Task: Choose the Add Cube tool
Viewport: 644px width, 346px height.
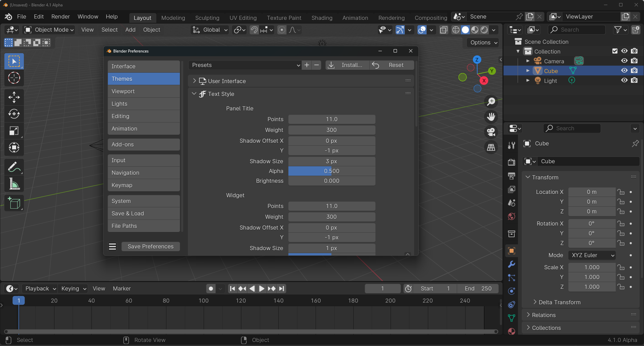Action: pyautogui.click(x=14, y=203)
